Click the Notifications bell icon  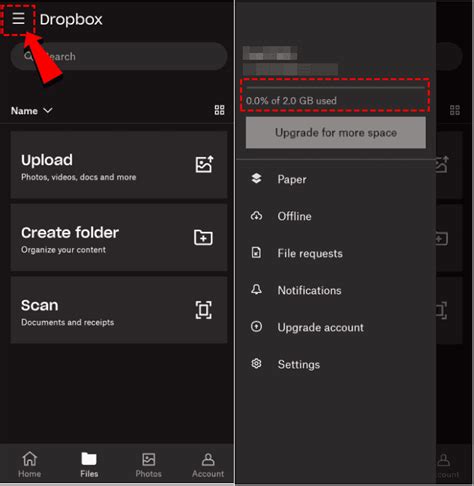pos(256,289)
